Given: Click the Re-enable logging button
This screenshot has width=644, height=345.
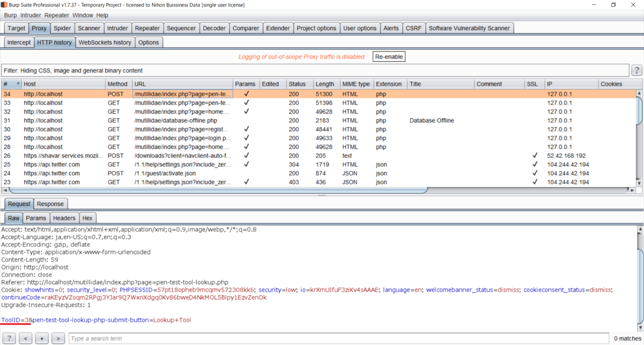Looking at the screenshot, I should (389, 56).
